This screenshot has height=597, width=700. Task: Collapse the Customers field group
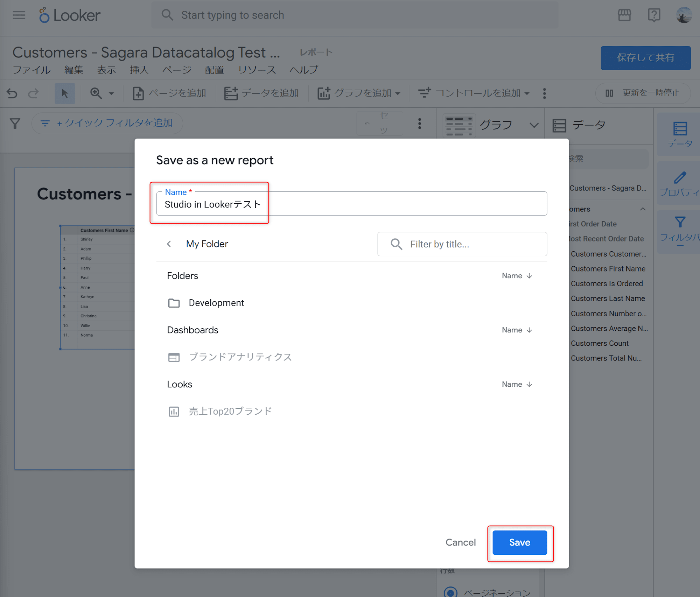643,209
